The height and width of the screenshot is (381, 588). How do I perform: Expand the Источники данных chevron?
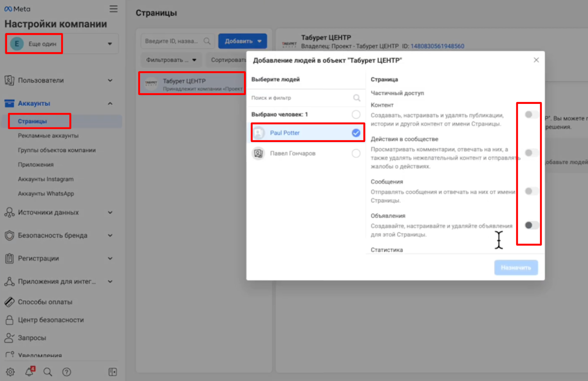click(110, 212)
